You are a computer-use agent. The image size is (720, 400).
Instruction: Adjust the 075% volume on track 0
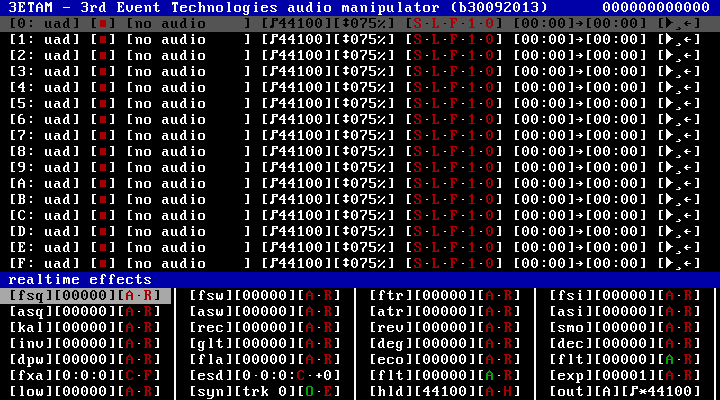(364, 23)
